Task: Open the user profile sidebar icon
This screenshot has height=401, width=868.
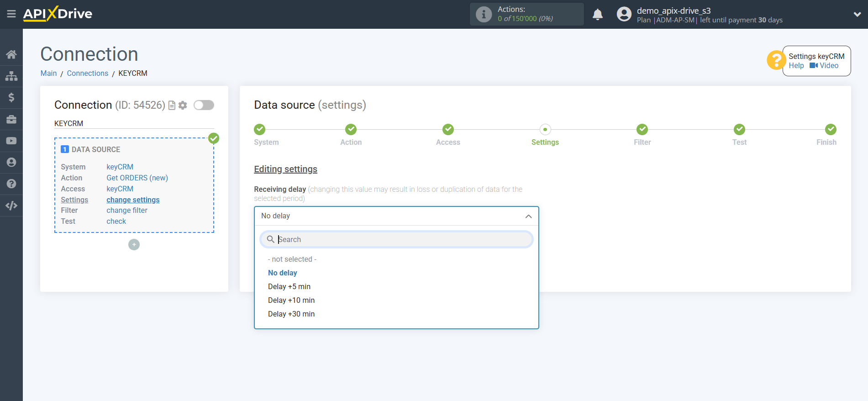Action: pos(11,162)
